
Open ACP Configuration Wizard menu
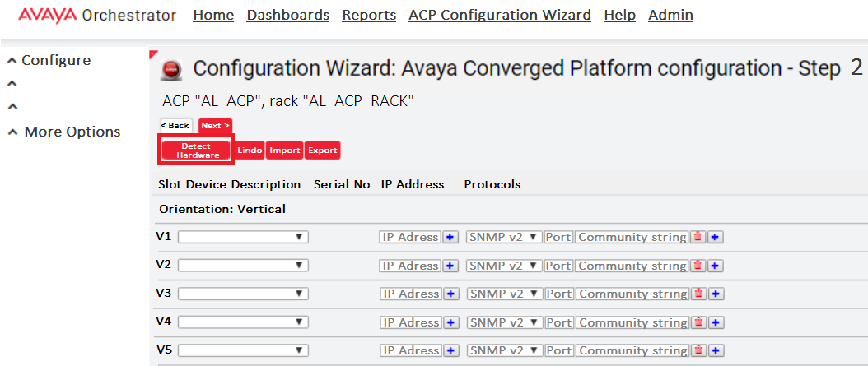click(500, 15)
